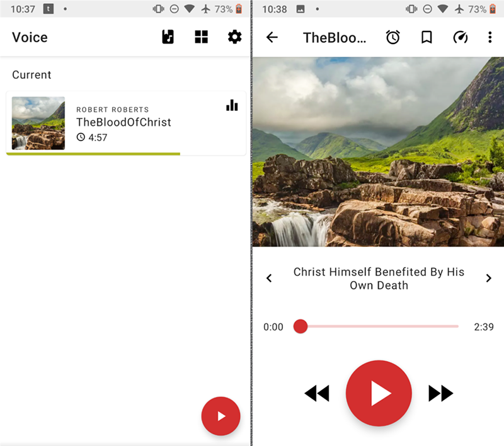This screenshot has width=504, height=446.
Task: Click the green book progress bar
Action: 93,154
